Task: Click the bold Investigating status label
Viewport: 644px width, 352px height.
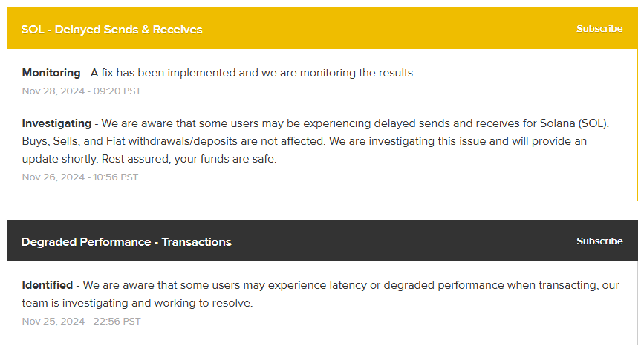Action: click(56, 123)
